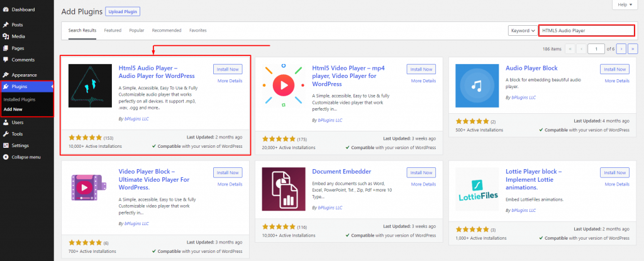Click the Comments bubble icon
This screenshot has height=261, width=644.
6,60
